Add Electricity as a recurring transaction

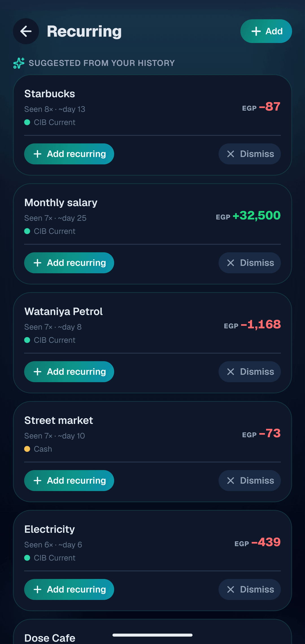(x=69, y=589)
